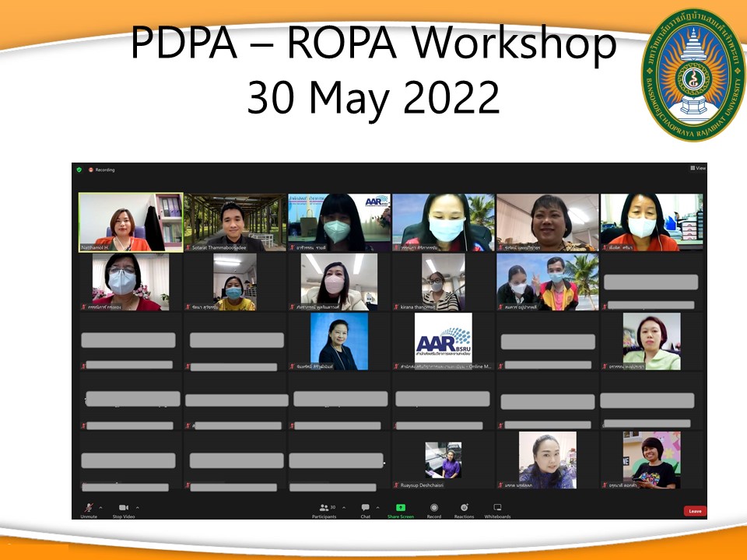Image resolution: width=747 pixels, height=560 pixels.
Task: Open Whiteboards from the meeting toolbar
Action: tap(497, 507)
